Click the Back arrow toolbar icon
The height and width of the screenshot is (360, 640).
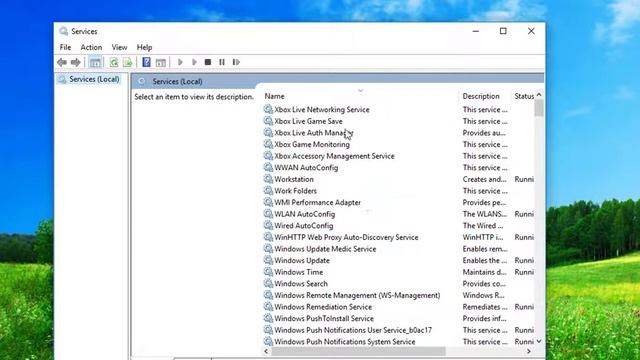[x=62, y=62]
